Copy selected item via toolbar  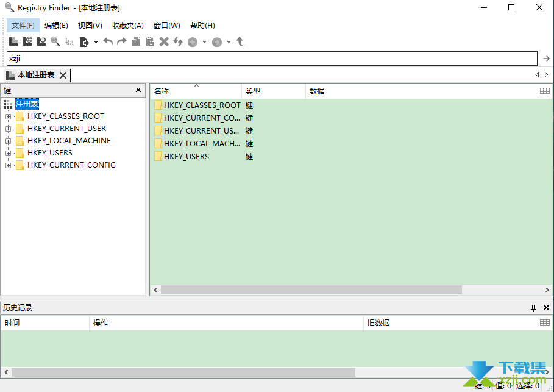[136, 41]
